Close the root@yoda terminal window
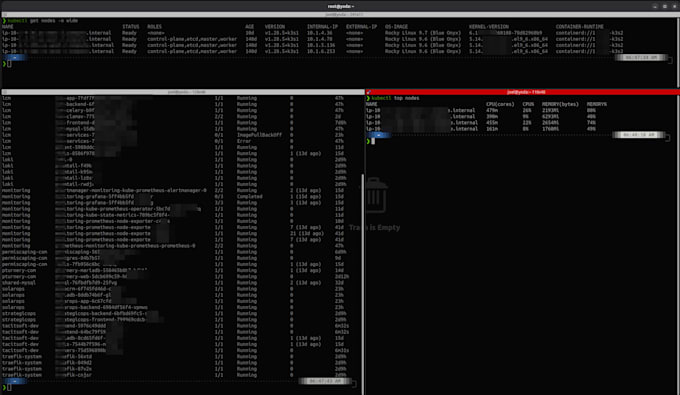This screenshot has height=395, width=680. 674,6
